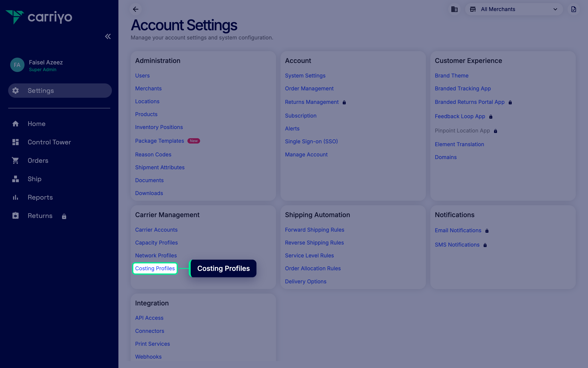Open Reverse Shipping Rules
588x368 pixels.
[x=314, y=243]
